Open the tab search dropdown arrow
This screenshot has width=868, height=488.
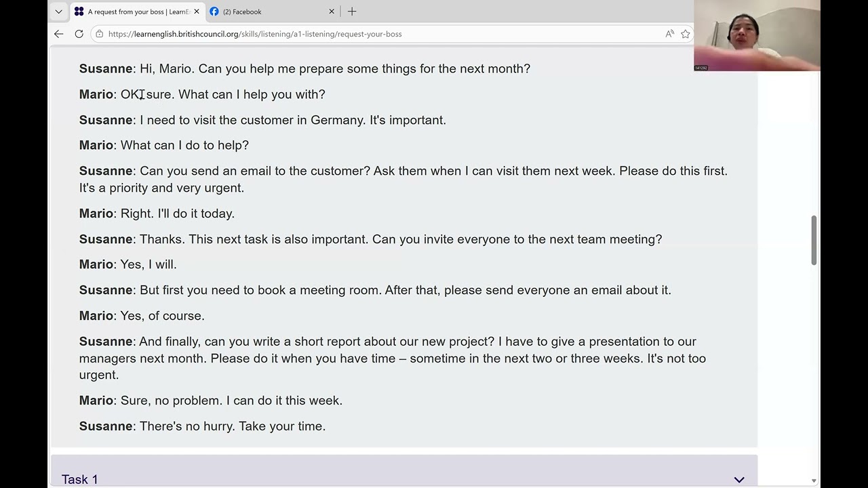(x=58, y=12)
